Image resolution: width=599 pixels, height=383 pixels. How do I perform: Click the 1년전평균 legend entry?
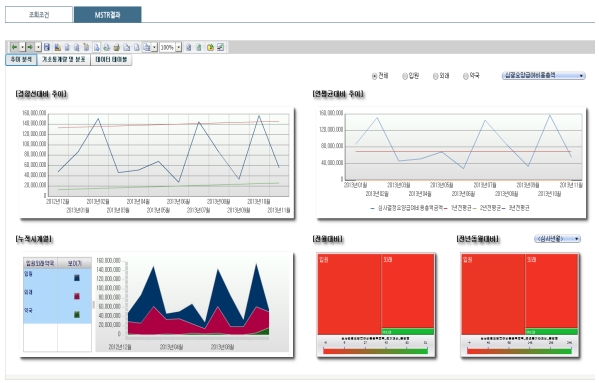(x=458, y=208)
